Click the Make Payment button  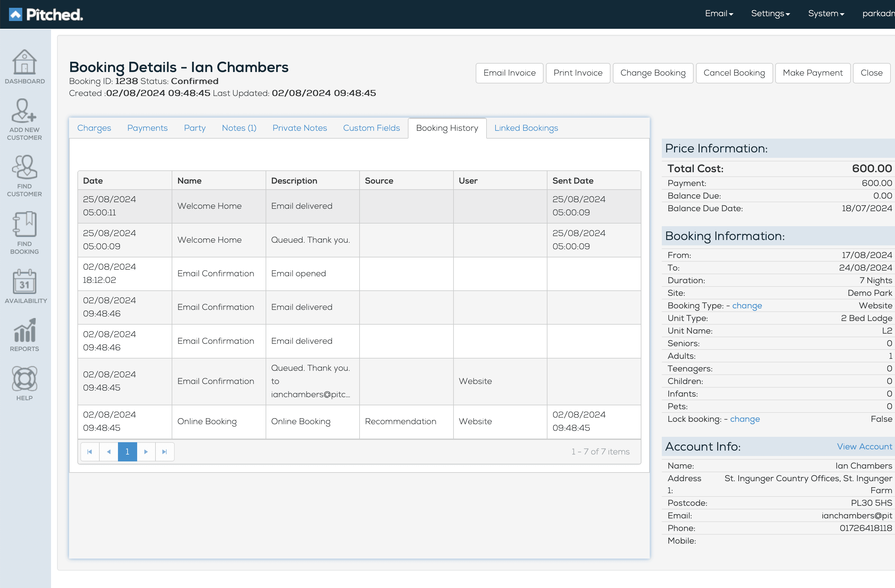[x=812, y=73]
